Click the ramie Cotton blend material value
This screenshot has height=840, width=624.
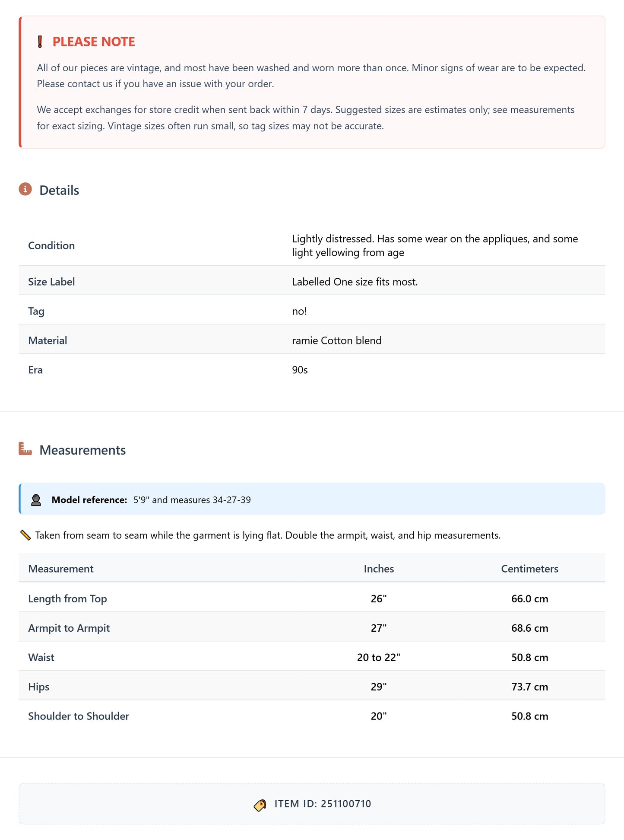(337, 340)
